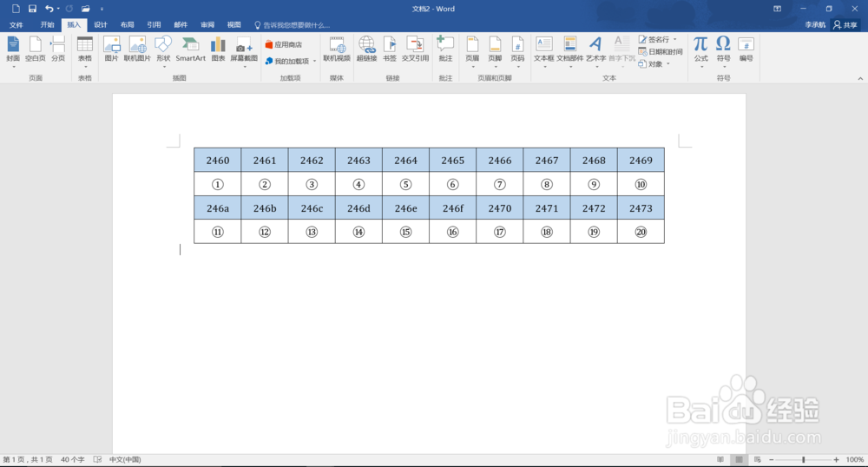Create a new document from quick access toolbar

click(x=16, y=9)
